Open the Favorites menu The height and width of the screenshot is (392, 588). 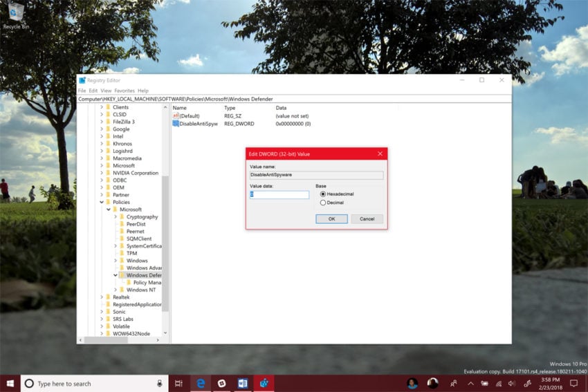pos(124,91)
